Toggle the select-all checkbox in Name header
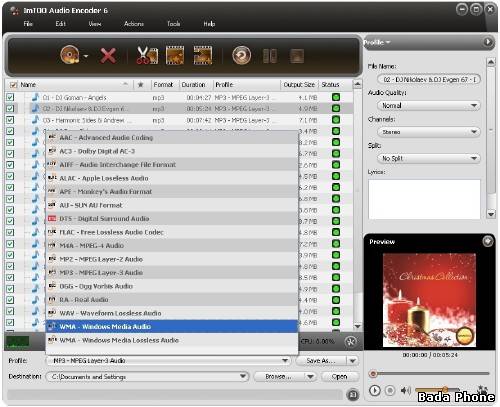500x407 pixels. [13, 85]
